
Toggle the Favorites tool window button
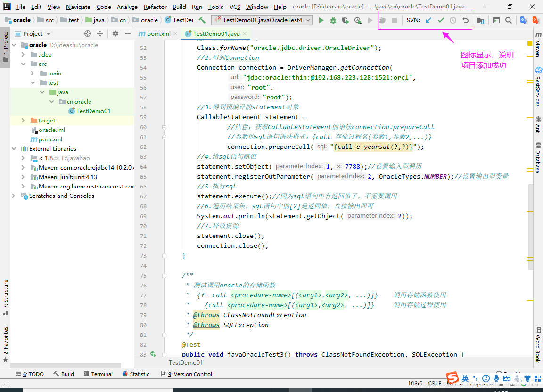[x=5, y=344]
